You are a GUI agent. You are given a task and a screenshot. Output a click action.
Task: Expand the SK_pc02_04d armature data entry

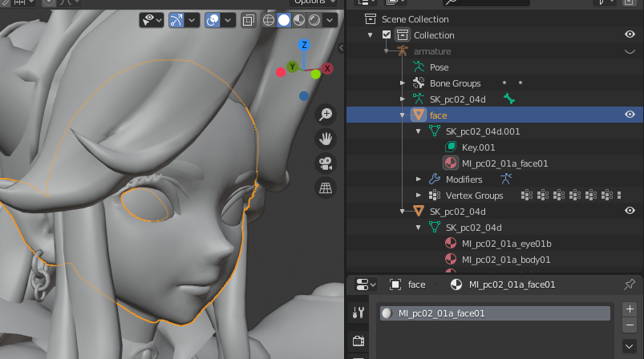(x=403, y=99)
